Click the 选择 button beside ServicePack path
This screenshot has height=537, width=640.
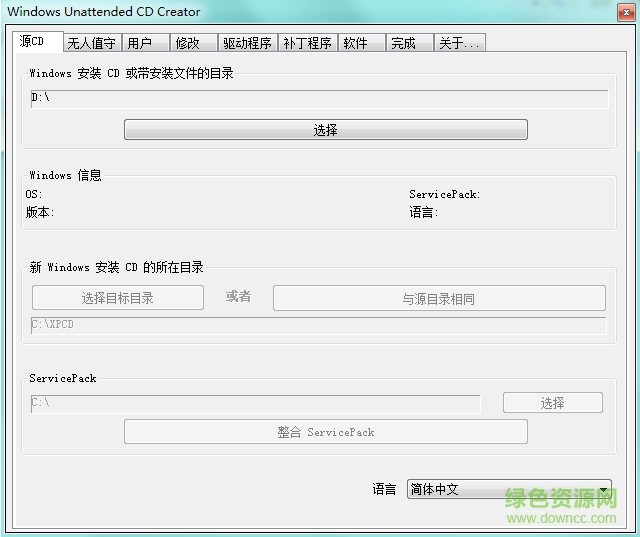point(553,403)
